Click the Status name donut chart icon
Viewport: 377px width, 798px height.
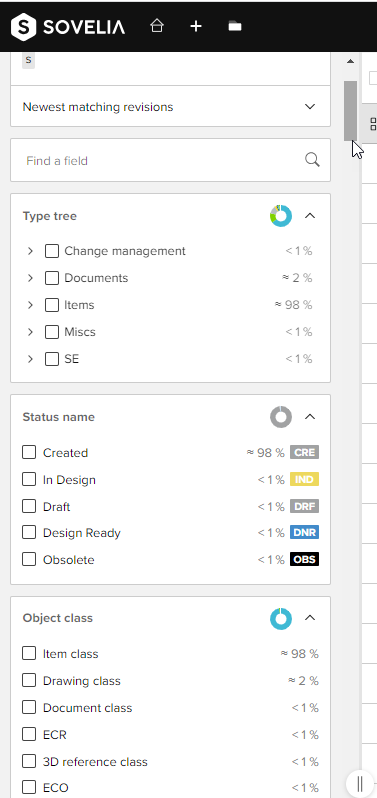click(281, 417)
